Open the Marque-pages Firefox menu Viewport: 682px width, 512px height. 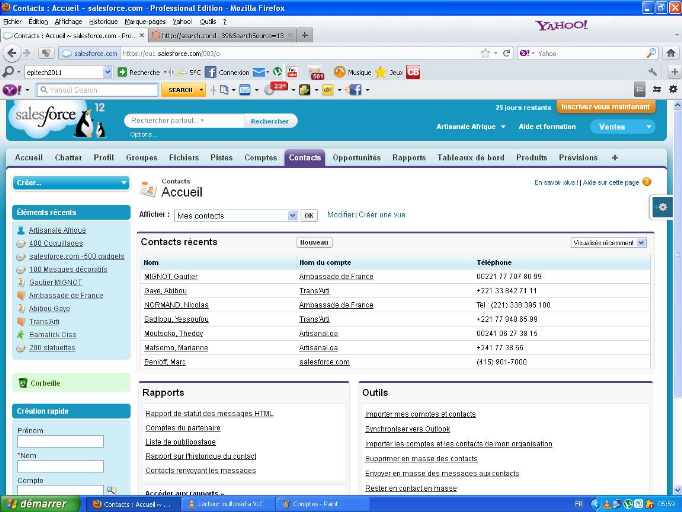pos(144,20)
